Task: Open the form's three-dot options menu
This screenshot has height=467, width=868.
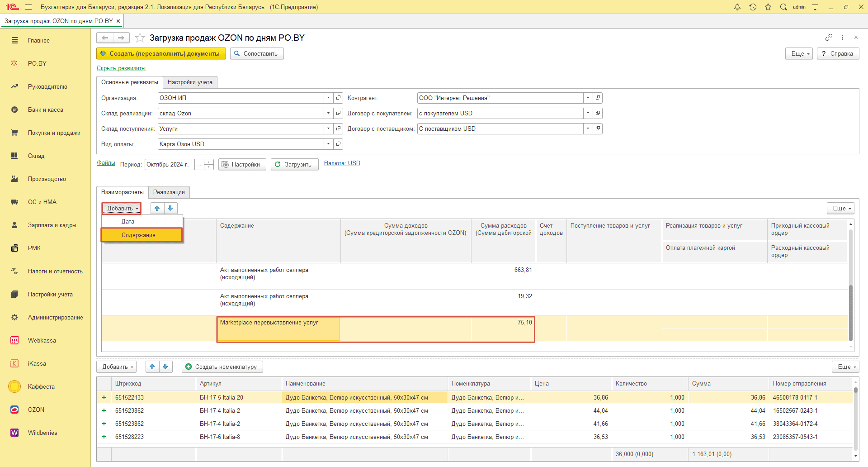Action: click(x=842, y=37)
